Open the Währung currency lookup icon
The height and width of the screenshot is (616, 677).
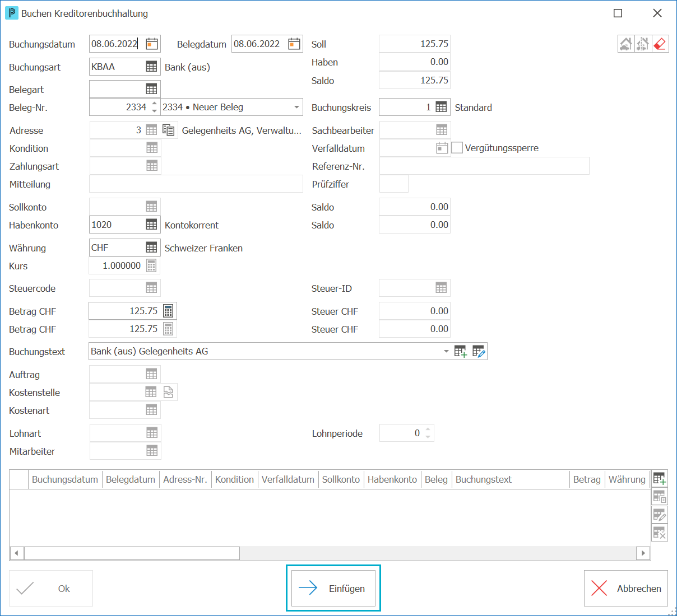[x=151, y=248]
